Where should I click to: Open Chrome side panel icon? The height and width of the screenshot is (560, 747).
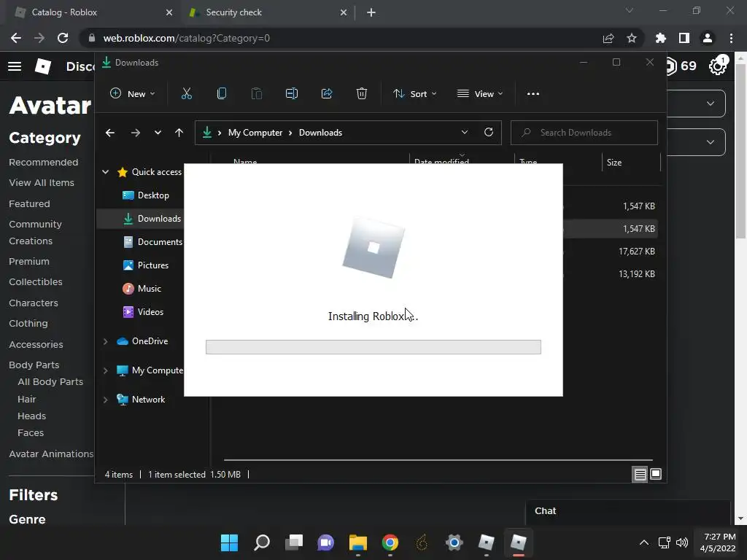[684, 38]
